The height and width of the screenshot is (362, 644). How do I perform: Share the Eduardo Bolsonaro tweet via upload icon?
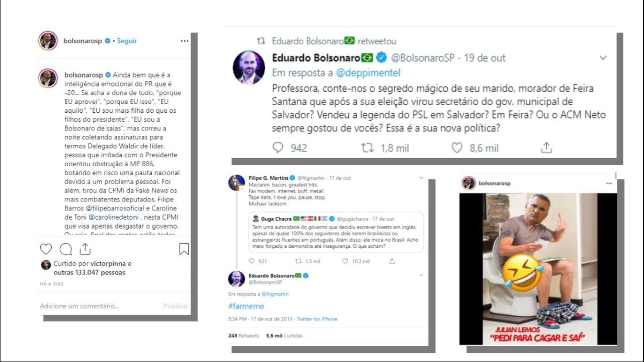click(546, 148)
